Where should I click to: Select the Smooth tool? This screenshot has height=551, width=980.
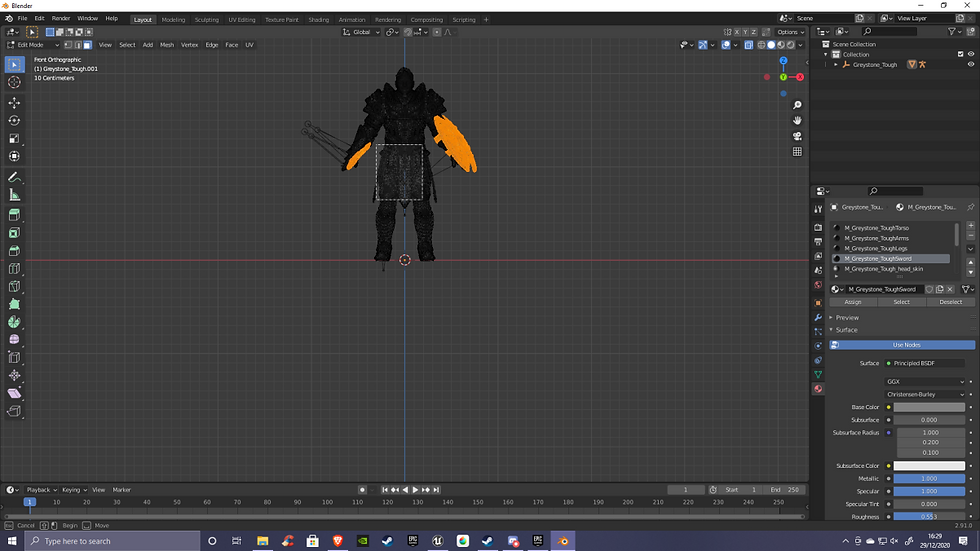click(x=14, y=340)
